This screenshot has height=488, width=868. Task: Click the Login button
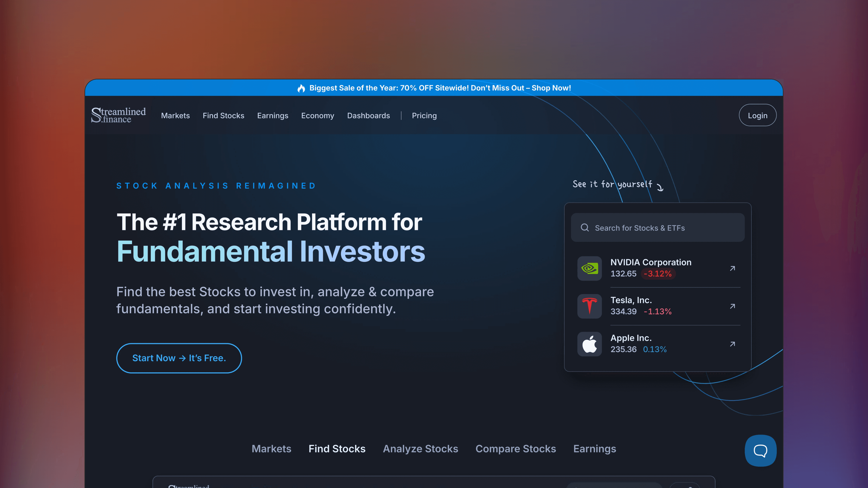757,115
